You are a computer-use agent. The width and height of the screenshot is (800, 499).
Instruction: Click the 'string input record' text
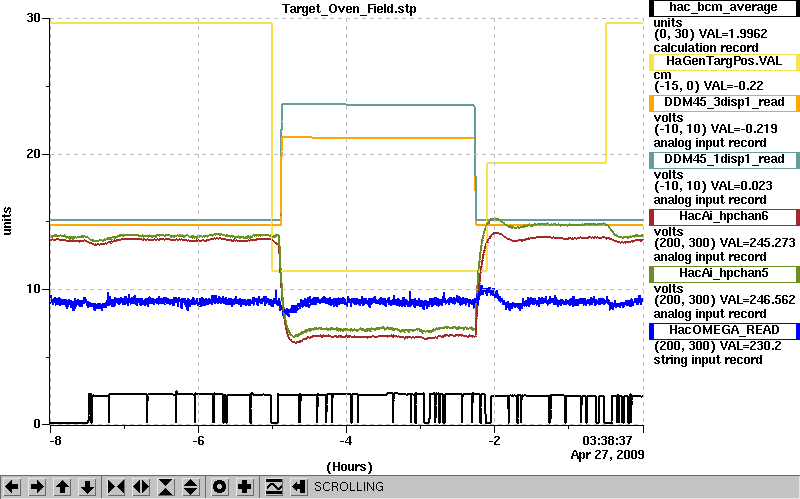point(708,360)
